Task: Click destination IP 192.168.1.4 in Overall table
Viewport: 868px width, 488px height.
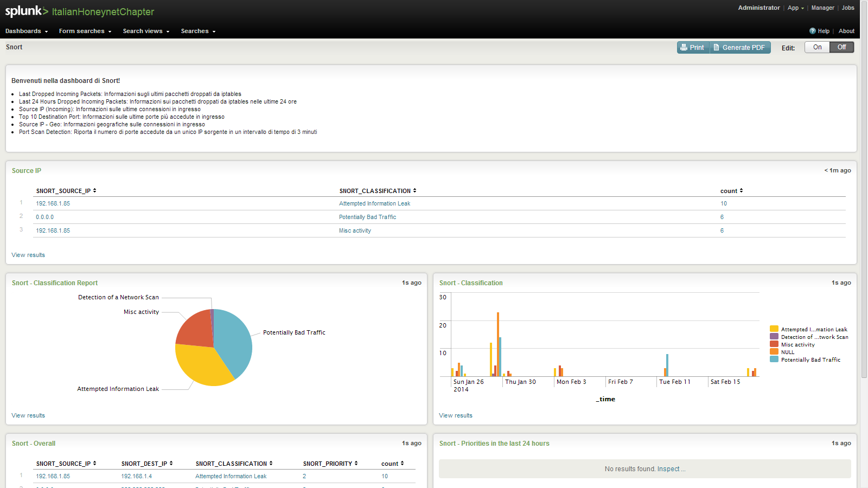Action: pos(137,476)
